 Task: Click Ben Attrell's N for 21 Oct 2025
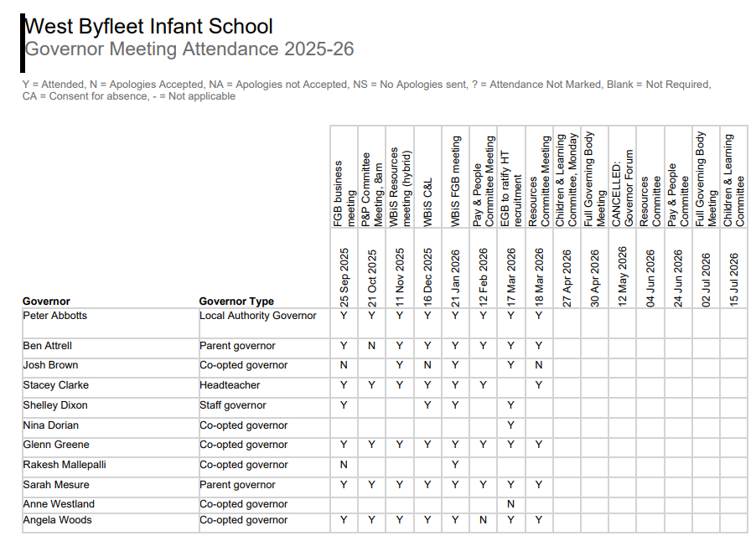tap(371, 346)
